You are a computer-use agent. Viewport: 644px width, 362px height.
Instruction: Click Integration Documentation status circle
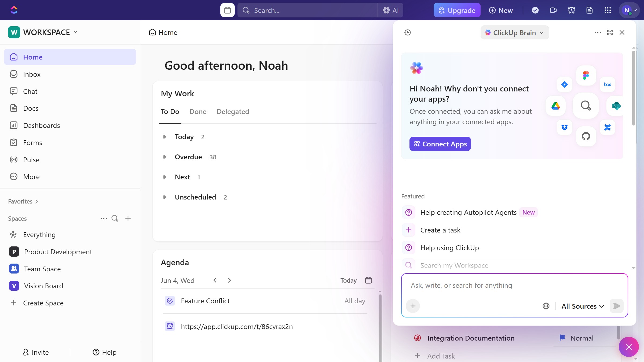(418, 338)
